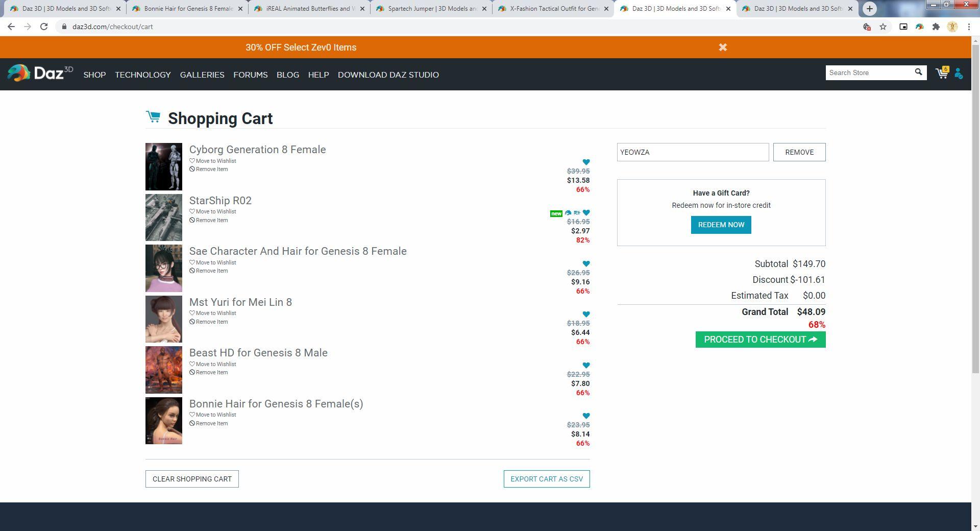Screen dimensions: 980x531
Task: Remove Cyborg Generation 8 Female from cart
Action: [x=209, y=169]
